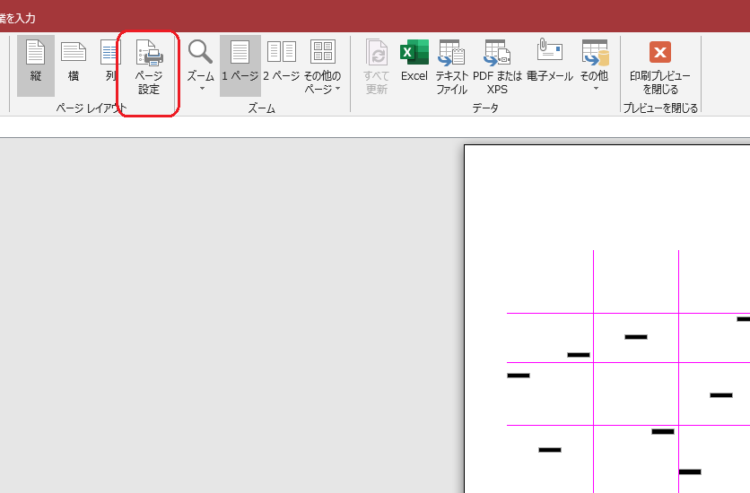Open the ページ設定 (Page Setup) dialog
The image size is (750, 493).
149,66
